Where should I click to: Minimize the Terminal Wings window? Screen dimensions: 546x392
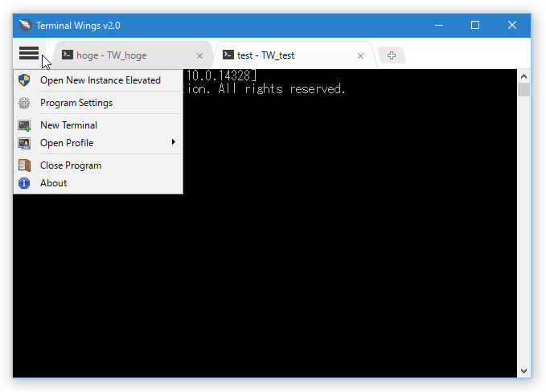tap(439, 26)
